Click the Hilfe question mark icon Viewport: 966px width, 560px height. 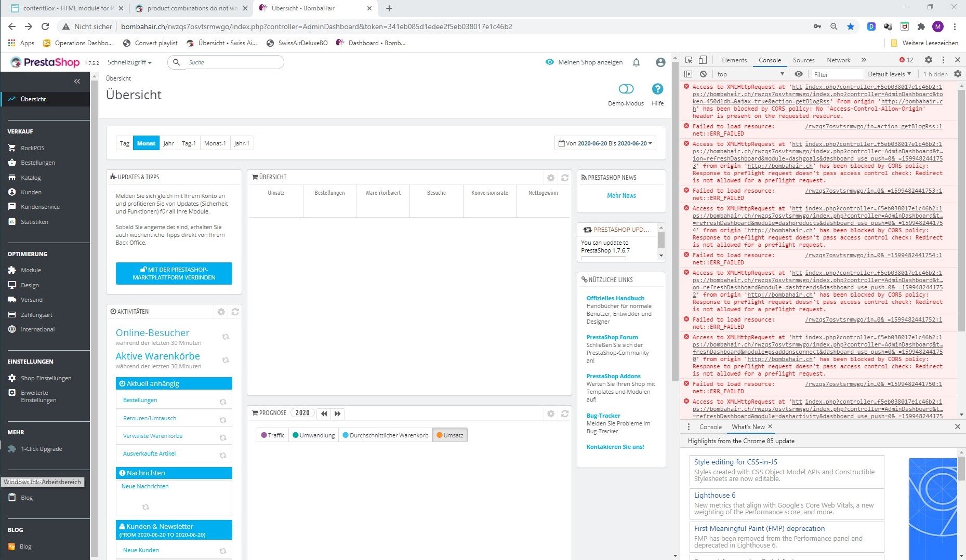(x=657, y=89)
